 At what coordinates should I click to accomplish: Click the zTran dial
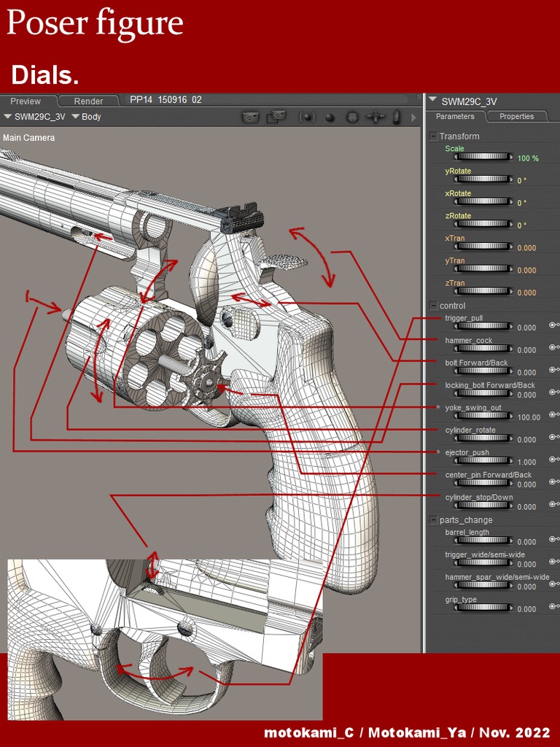tap(483, 291)
